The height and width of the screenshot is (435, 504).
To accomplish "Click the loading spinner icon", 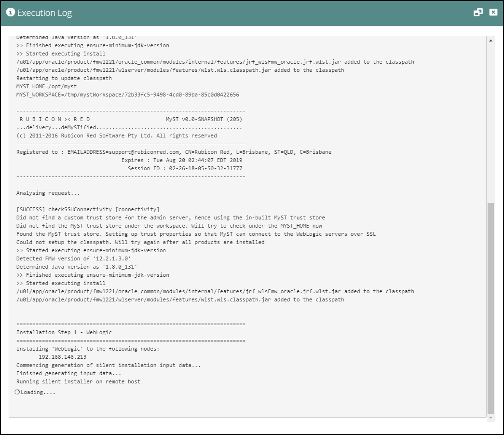I will 16,392.
